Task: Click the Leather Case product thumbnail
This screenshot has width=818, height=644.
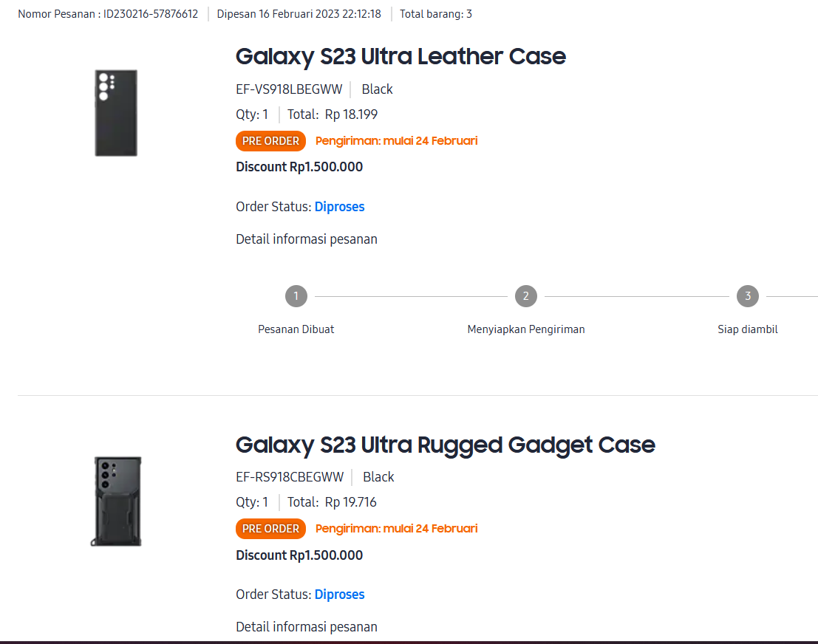Action: [116, 113]
